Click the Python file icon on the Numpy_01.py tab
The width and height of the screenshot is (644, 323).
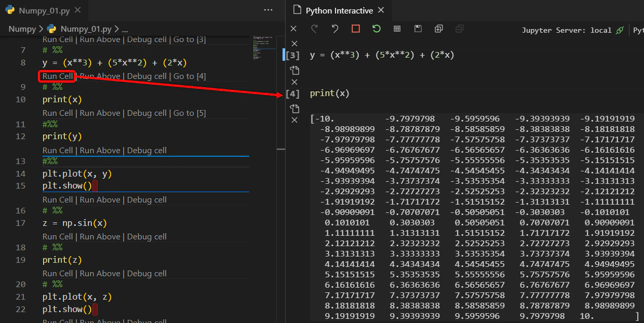point(10,10)
